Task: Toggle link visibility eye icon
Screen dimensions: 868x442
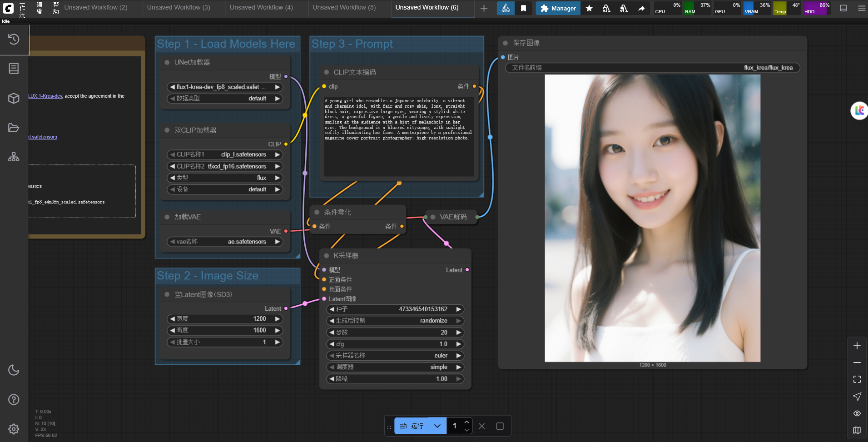Action: [x=857, y=413]
